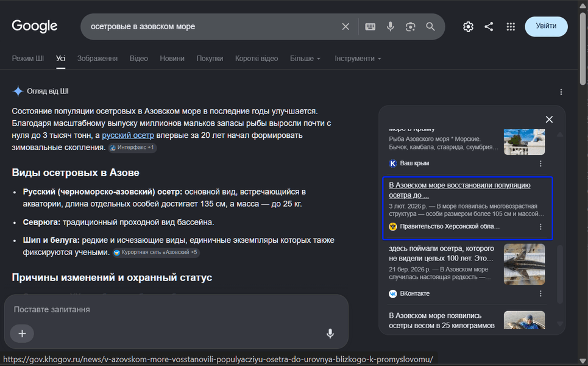Select the Усі tab
Viewport: 588px width, 366px height.
click(x=61, y=59)
